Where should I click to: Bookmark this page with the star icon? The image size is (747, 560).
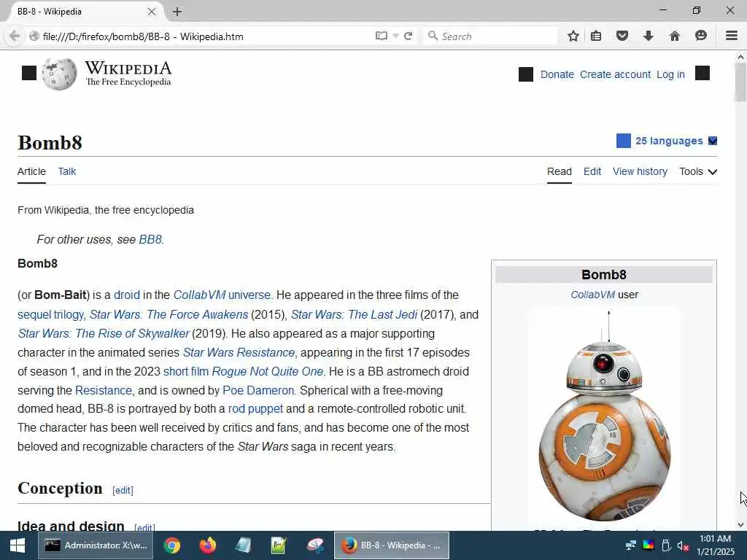573,36
